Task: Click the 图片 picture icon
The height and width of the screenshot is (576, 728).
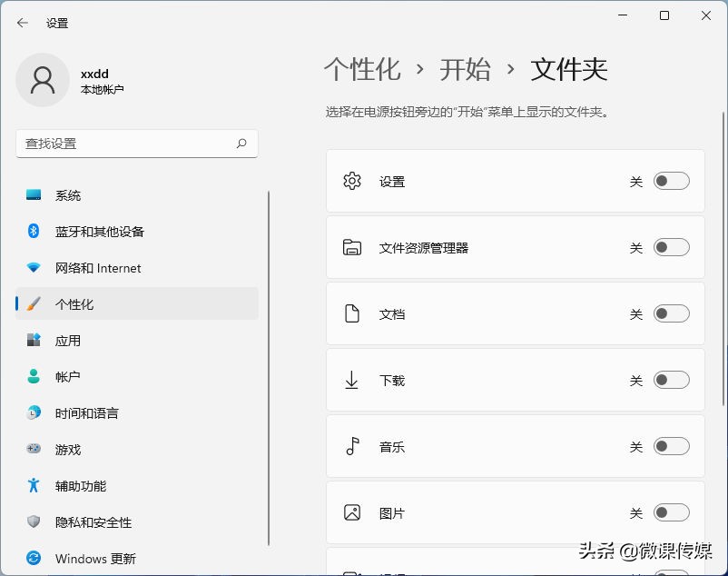Action: click(x=352, y=512)
